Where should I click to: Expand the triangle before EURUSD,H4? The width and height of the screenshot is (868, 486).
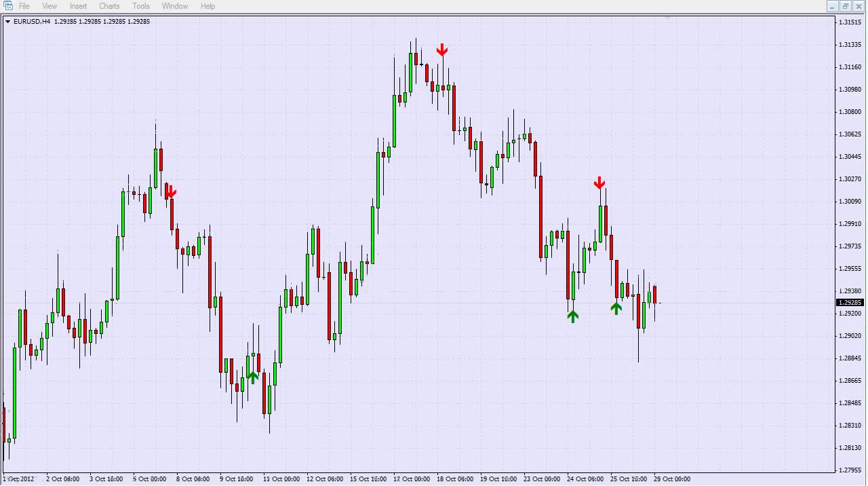(7, 22)
